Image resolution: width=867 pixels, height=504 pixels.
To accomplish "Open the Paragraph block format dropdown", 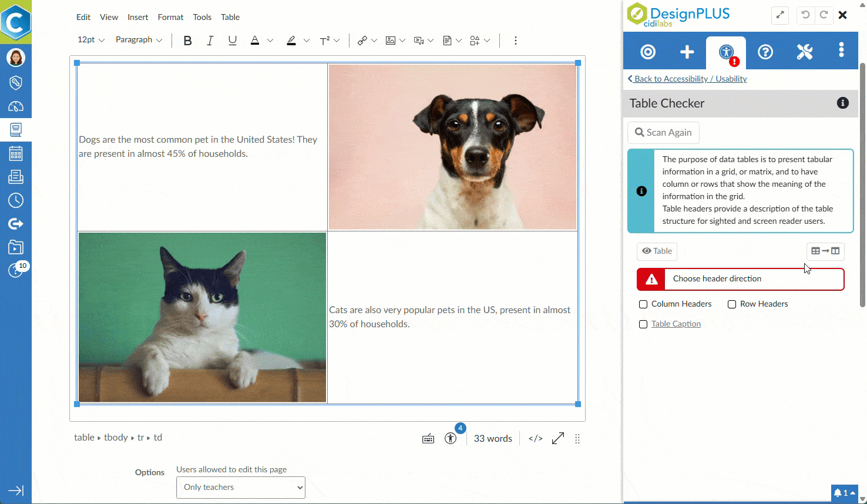I will [x=139, y=40].
